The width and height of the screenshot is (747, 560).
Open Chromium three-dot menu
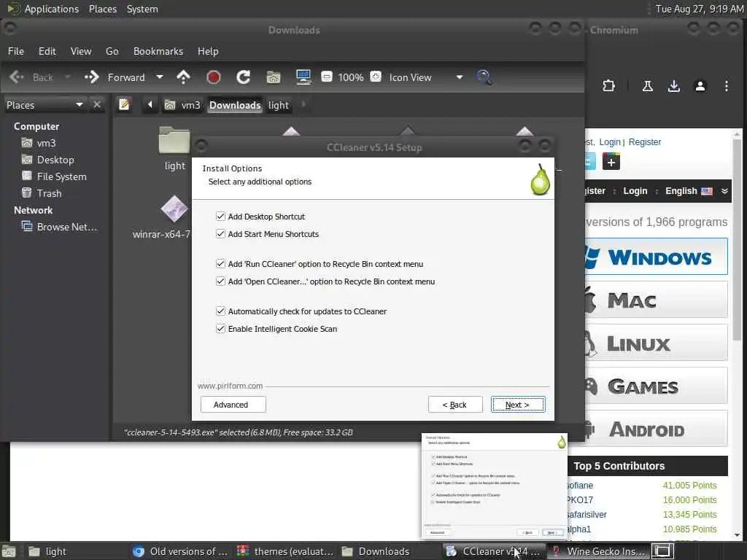click(x=726, y=86)
